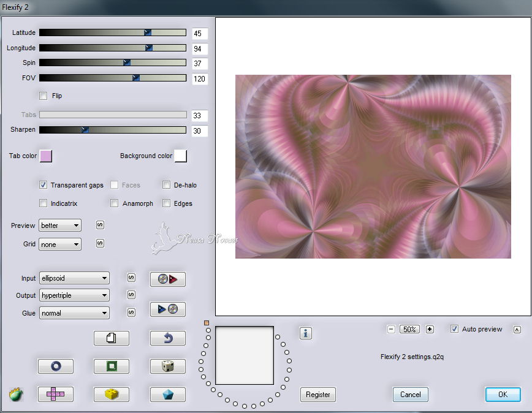The height and width of the screenshot is (413, 532).
Task: Click the pink fractal preview image
Action: pyautogui.click(x=373, y=167)
